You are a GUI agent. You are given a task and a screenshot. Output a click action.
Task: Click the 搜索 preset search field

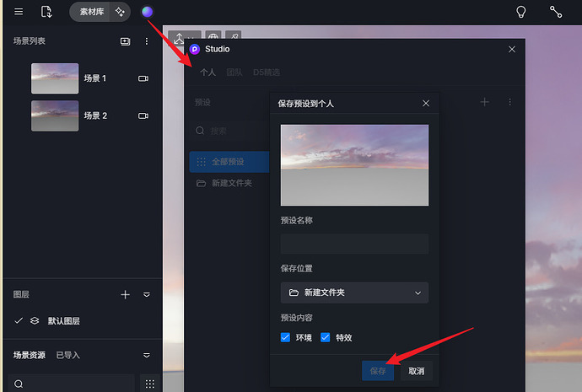[x=230, y=131]
